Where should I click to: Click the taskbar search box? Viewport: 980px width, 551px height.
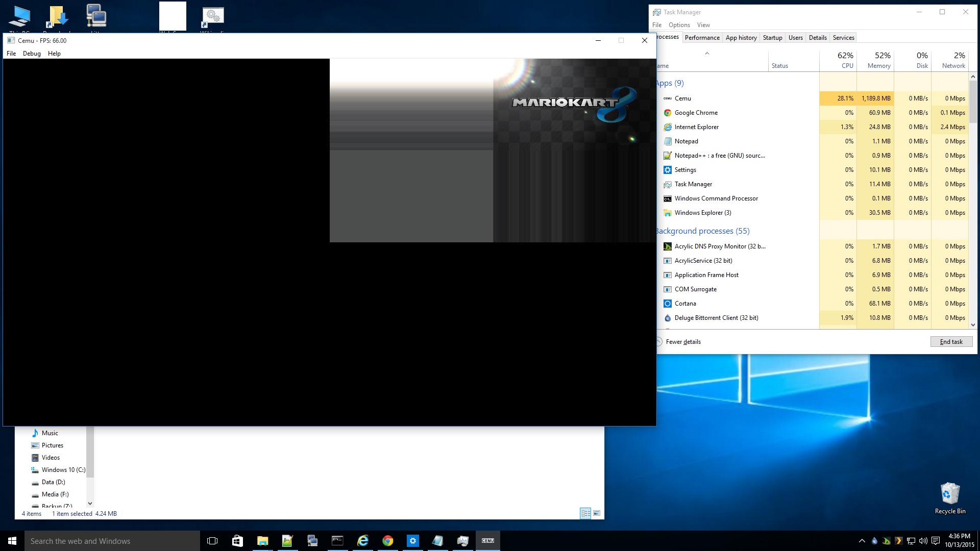tap(112, 541)
